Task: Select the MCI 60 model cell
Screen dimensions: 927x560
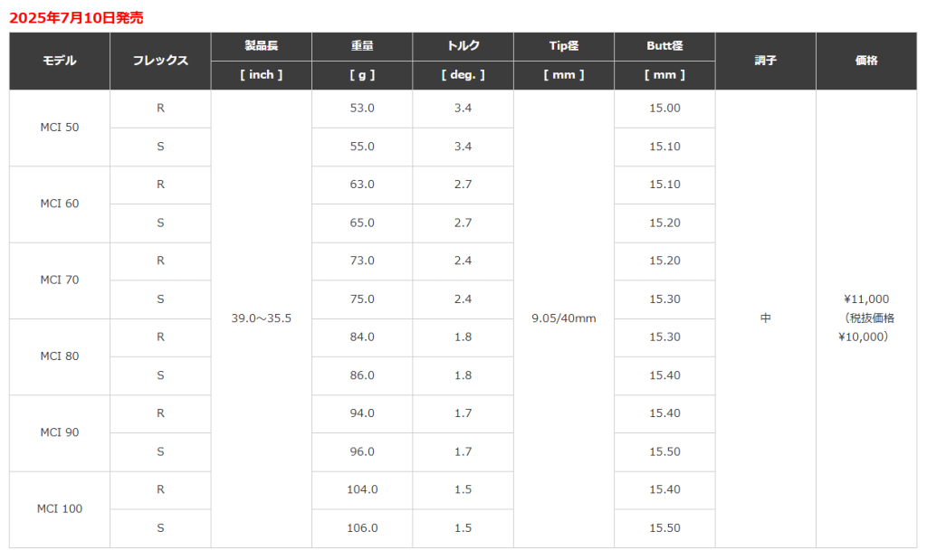Action: pyautogui.click(x=60, y=204)
